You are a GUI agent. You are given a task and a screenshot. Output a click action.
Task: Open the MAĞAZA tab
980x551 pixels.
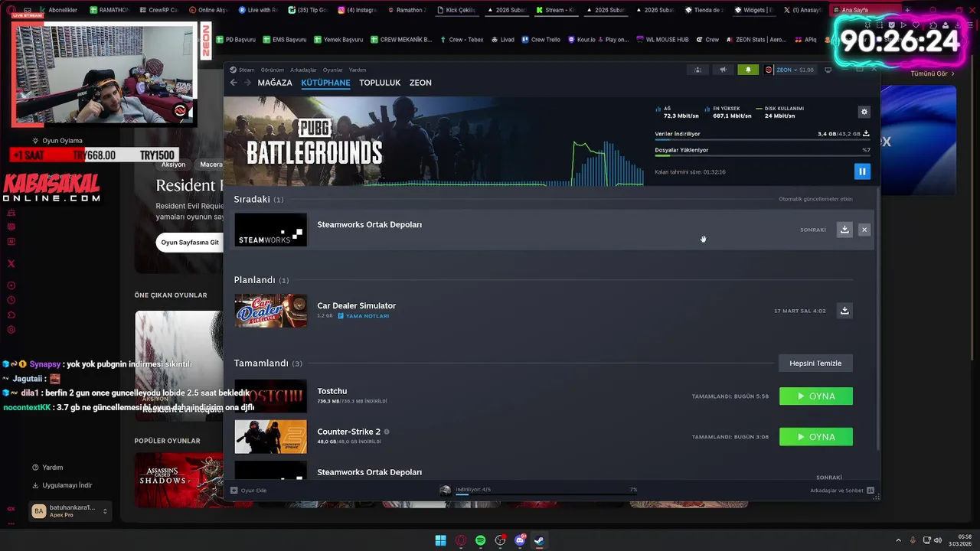pyautogui.click(x=275, y=83)
